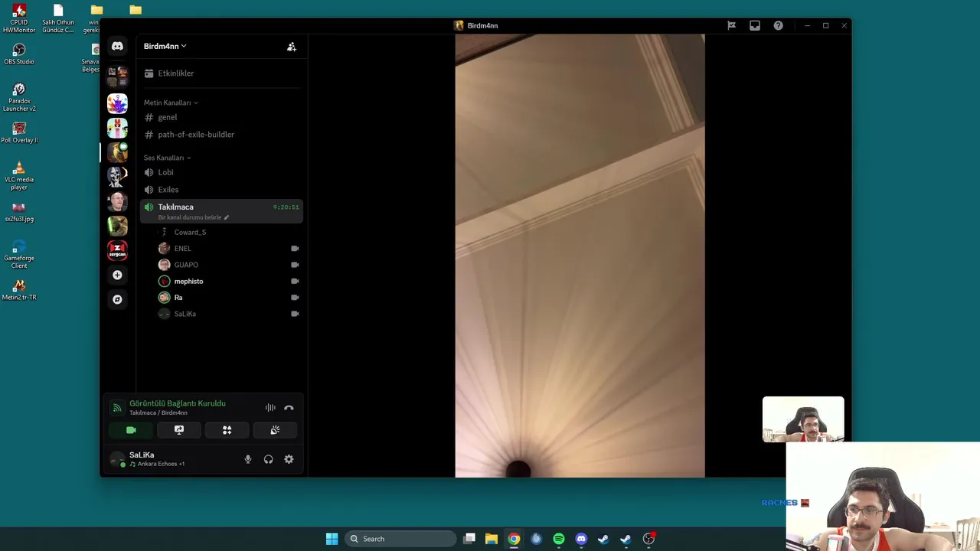Open Spotify from the taskbar
980x551 pixels.
[559, 539]
